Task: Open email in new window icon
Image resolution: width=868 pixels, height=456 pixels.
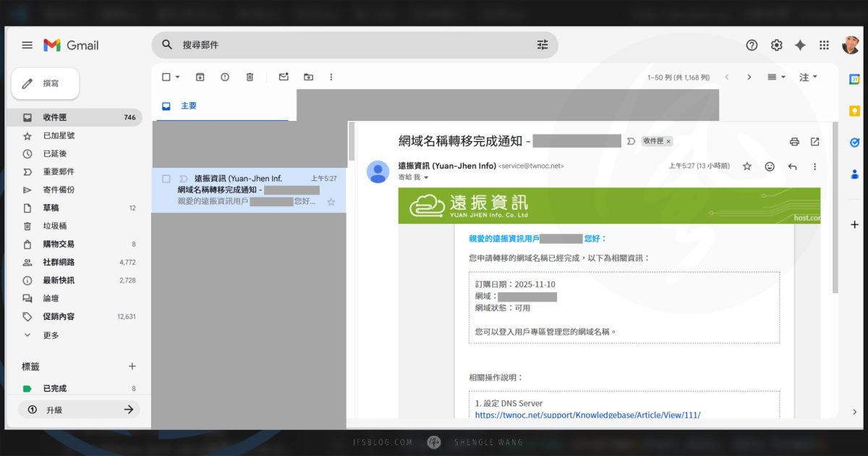Action: click(815, 143)
